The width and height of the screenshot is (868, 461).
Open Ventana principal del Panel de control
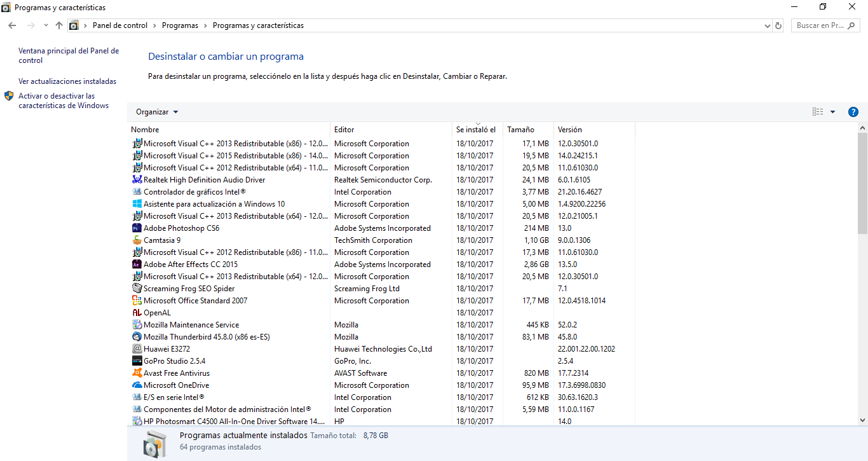click(69, 56)
